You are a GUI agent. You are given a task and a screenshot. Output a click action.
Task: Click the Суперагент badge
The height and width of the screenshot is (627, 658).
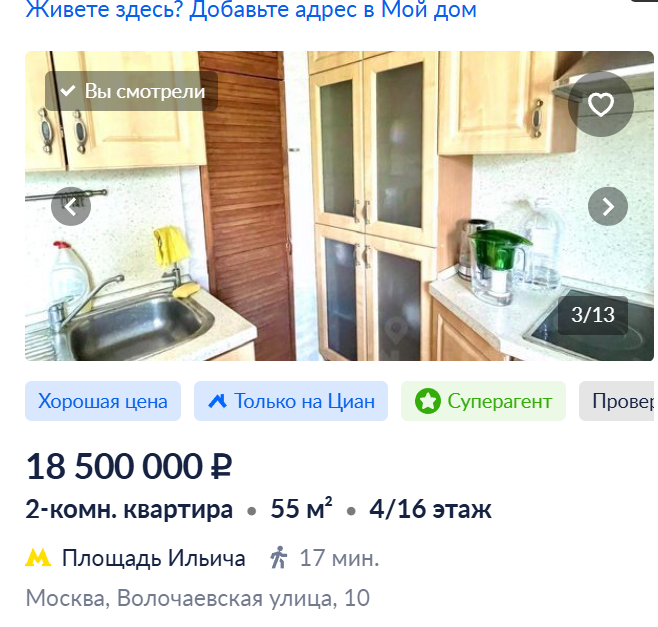[x=483, y=401]
